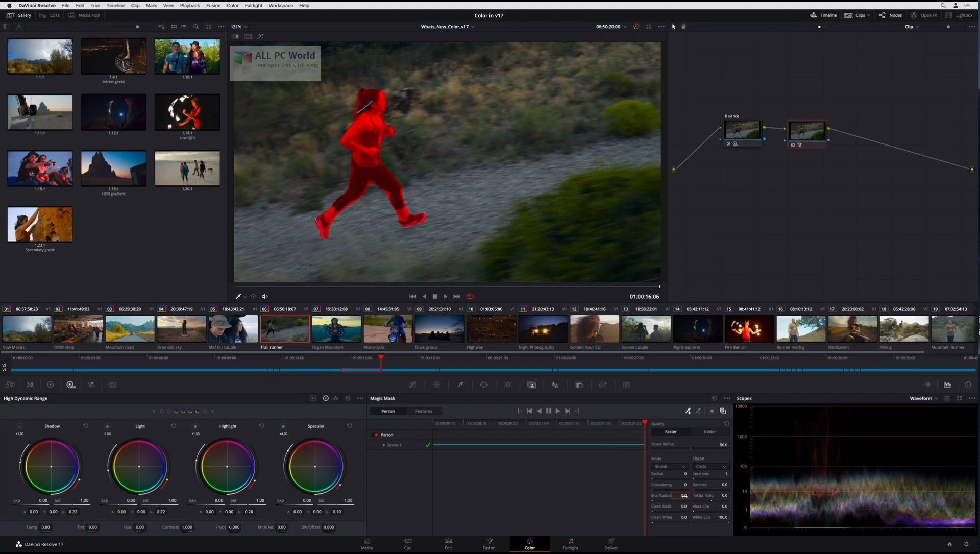Screen dimensions: 980x554
Task: Select the Qualifier/Selection tool icon
Action: [460, 384]
